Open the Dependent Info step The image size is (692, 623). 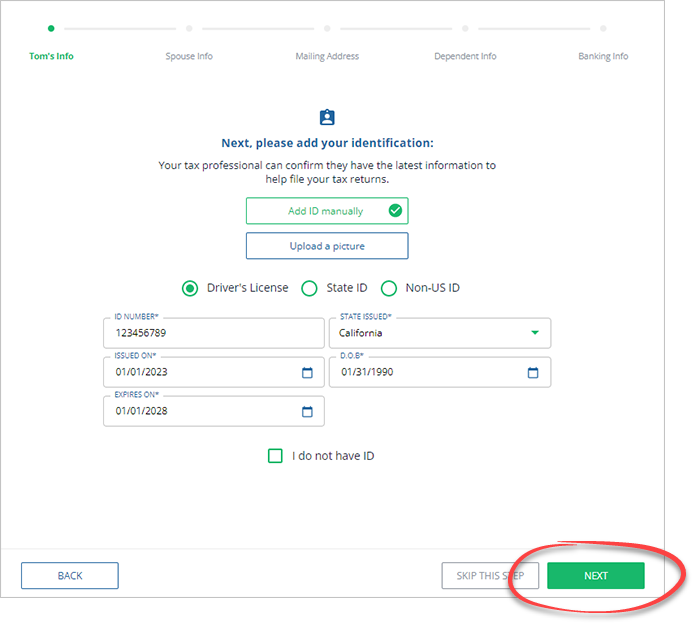465,56
